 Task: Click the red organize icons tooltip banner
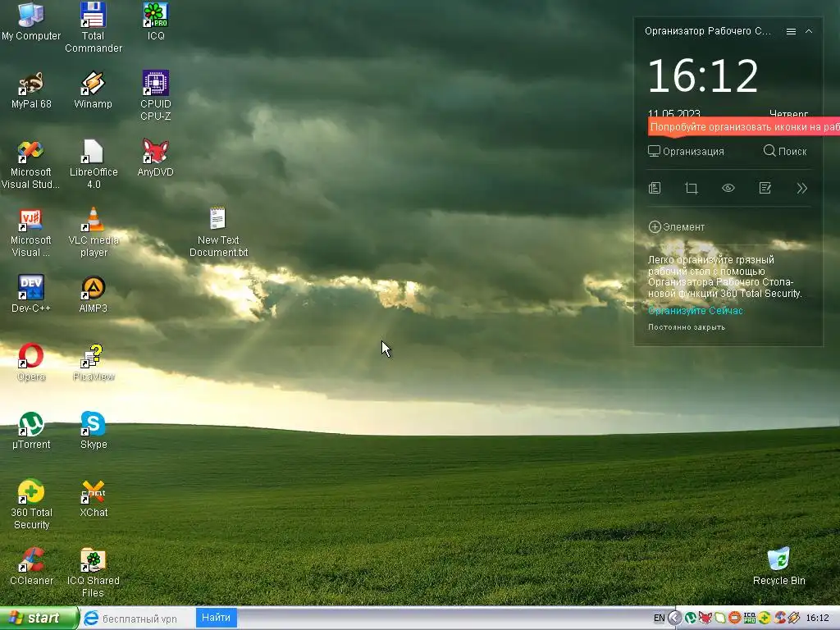coord(743,127)
